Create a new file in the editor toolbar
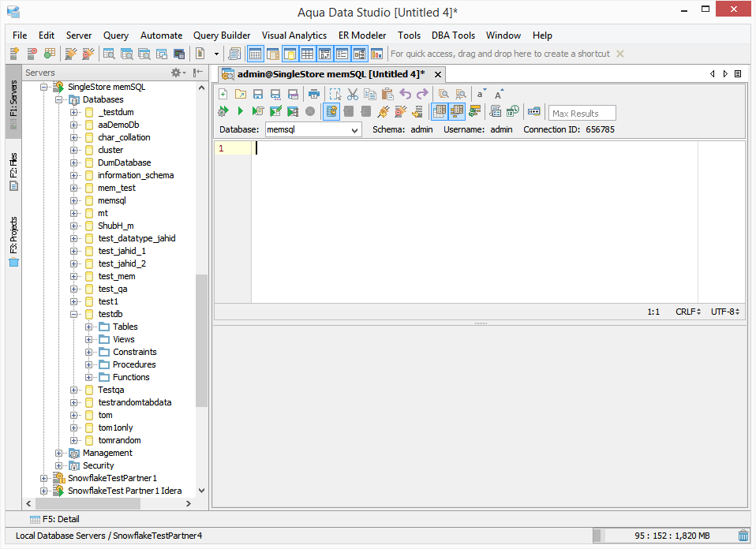Screen dimensions: 756x549 (223, 94)
